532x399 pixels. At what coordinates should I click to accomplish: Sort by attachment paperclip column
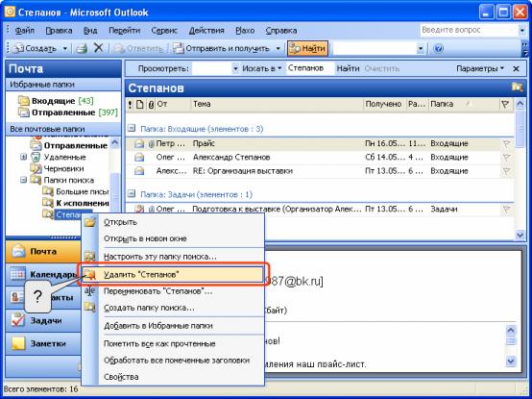(x=151, y=104)
